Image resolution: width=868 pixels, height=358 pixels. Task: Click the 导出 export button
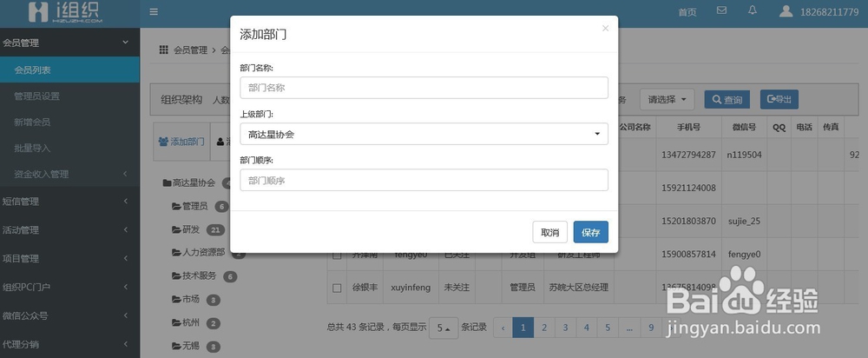click(779, 99)
